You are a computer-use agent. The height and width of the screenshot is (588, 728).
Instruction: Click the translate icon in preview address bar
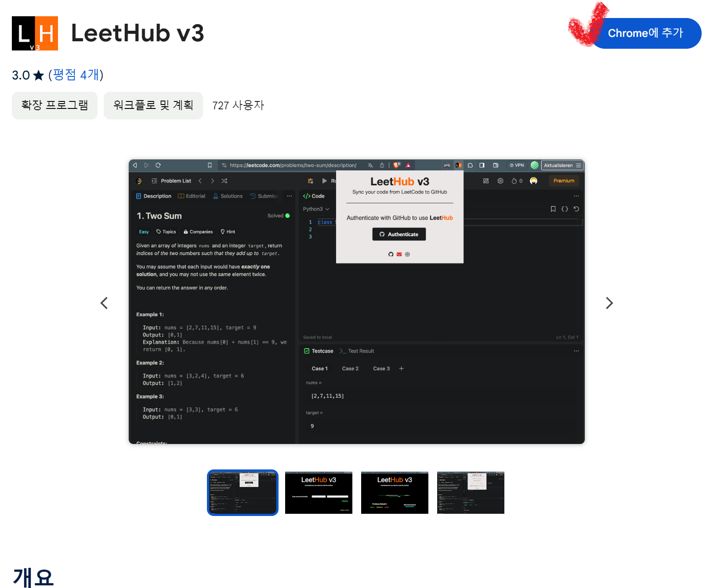point(370,165)
